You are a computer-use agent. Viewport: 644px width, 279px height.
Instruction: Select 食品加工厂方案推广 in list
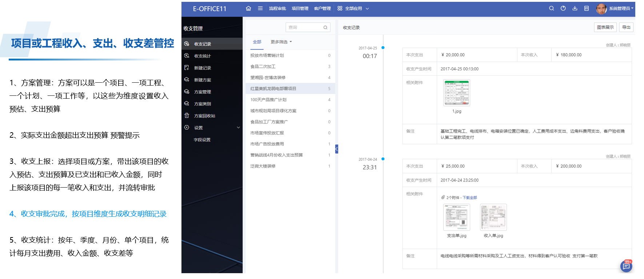pyautogui.click(x=290, y=122)
